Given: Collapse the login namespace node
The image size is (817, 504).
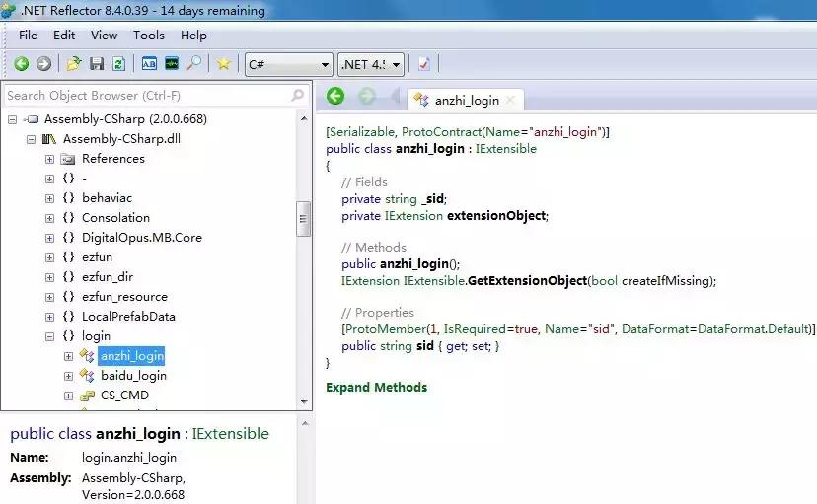Looking at the screenshot, I should point(49,336).
